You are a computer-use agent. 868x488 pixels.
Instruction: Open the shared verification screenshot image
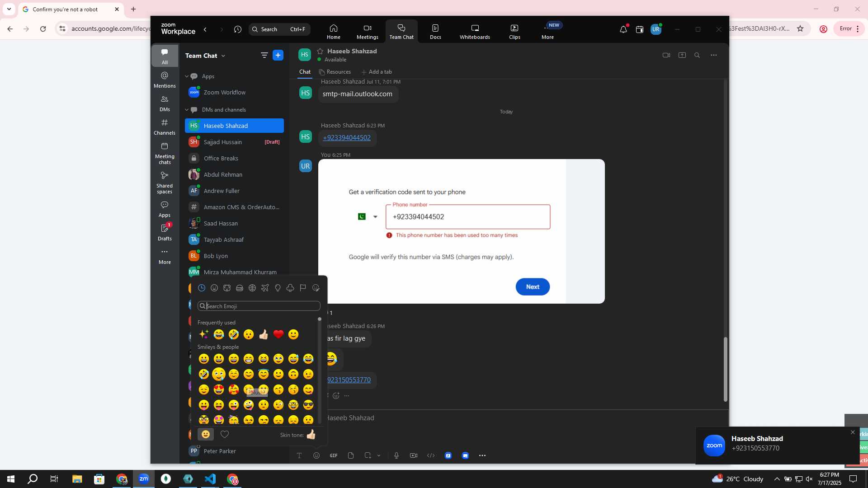pyautogui.click(x=461, y=231)
